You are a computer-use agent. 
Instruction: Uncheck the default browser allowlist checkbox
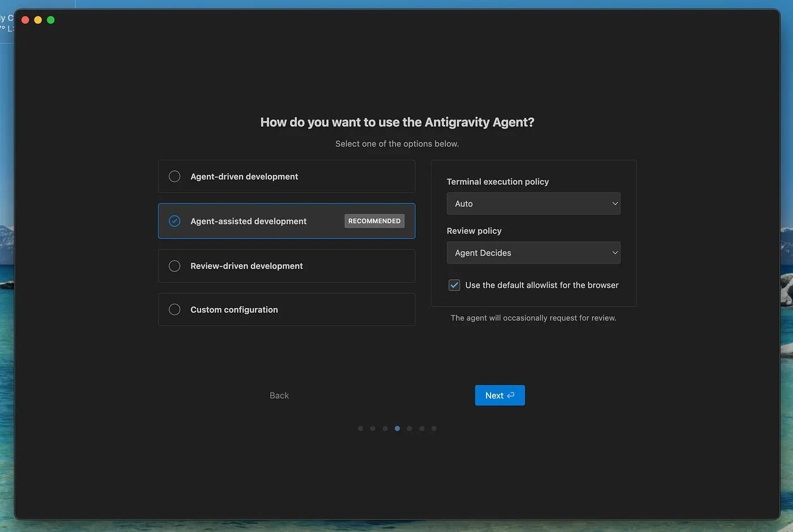pos(454,285)
